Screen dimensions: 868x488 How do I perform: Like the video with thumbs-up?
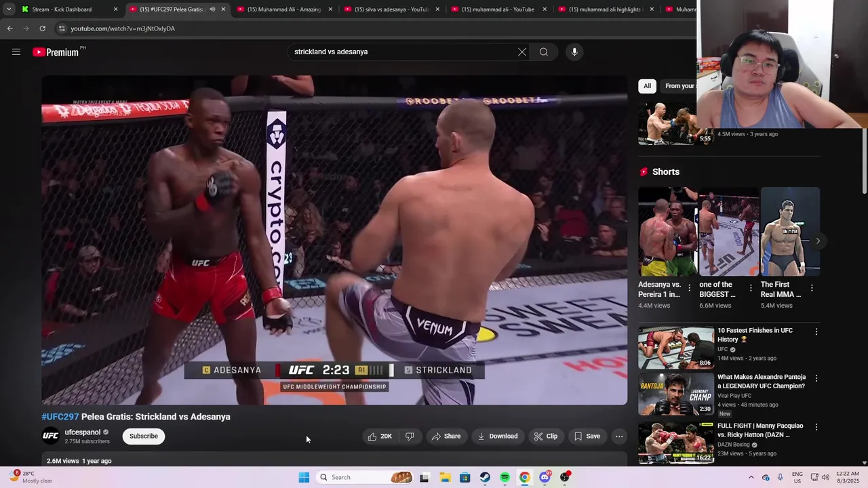380,436
